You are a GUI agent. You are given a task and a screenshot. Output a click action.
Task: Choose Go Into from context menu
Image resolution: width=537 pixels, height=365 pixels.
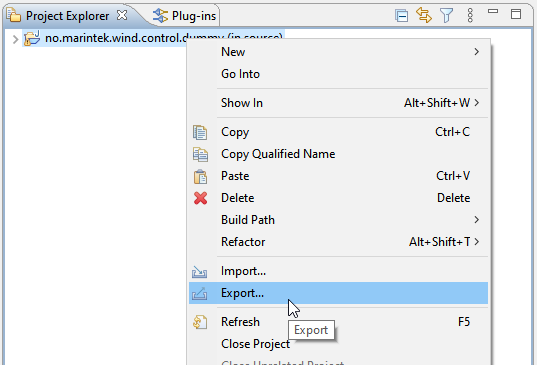[338, 74]
